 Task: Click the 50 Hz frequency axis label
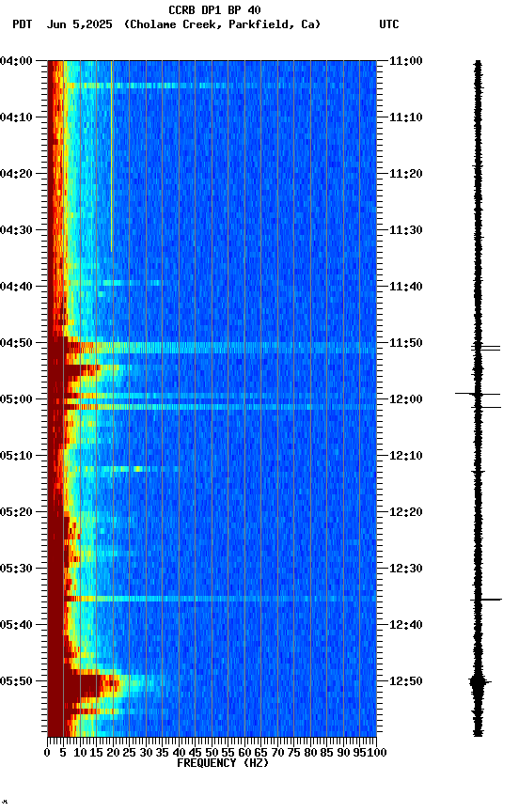(x=212, y=753)
